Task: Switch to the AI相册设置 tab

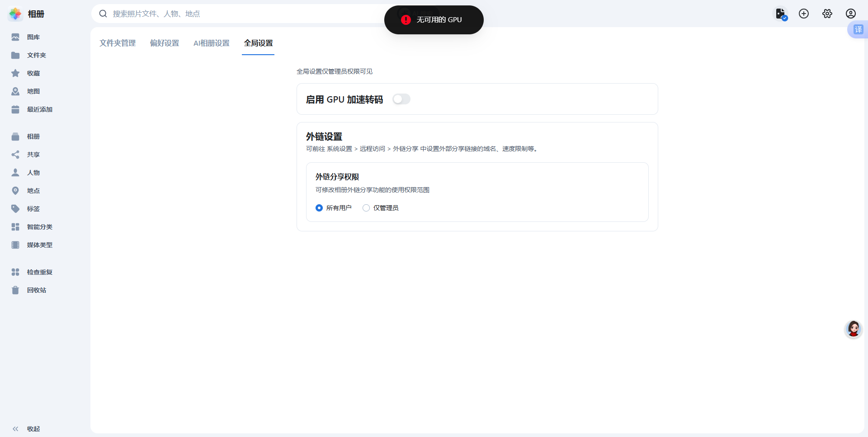Action: [212, 43]
